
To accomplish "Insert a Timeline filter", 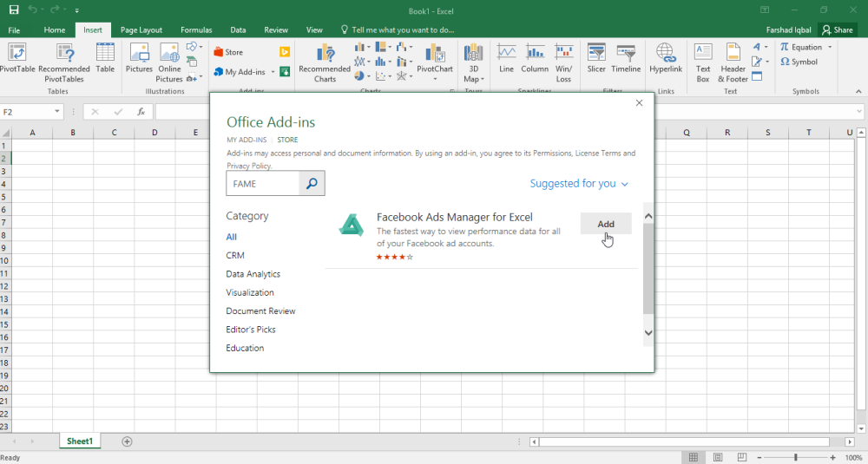I will (626, 59).
